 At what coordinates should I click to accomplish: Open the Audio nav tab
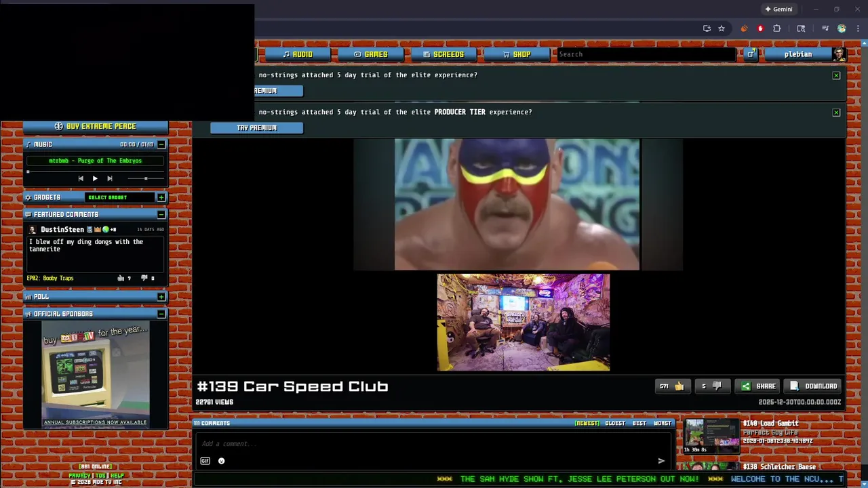pyautogui.click(x=297, y=54)
